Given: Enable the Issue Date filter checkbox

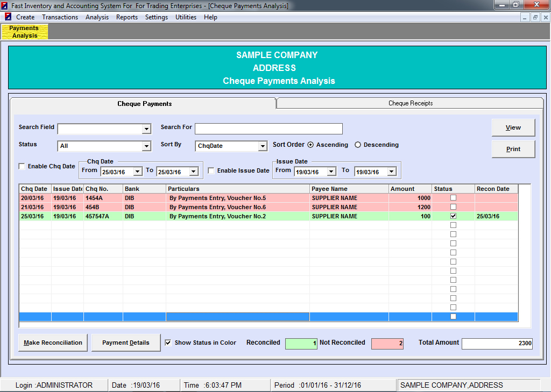Looking at the screenshot, I should (211, 171).
